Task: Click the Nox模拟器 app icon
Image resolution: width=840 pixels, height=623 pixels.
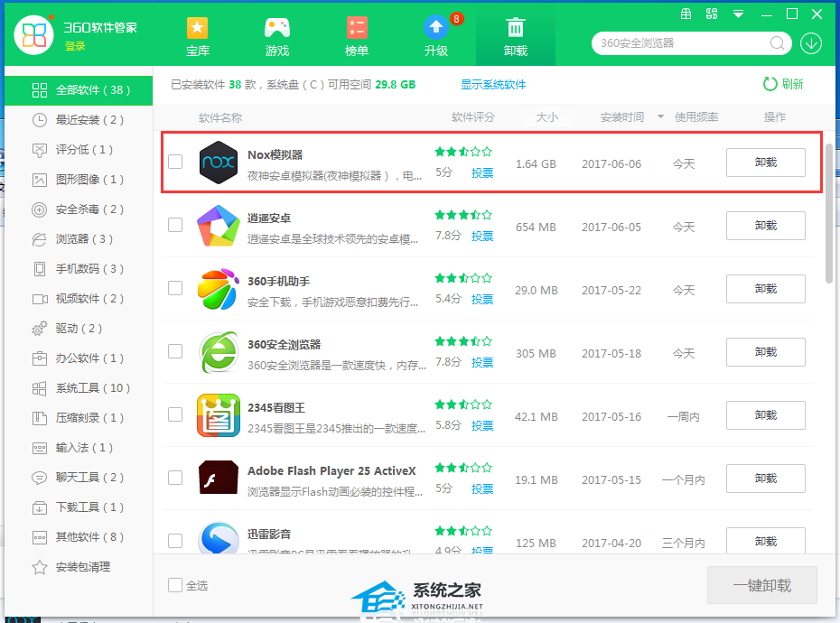Action: [218, 163]
